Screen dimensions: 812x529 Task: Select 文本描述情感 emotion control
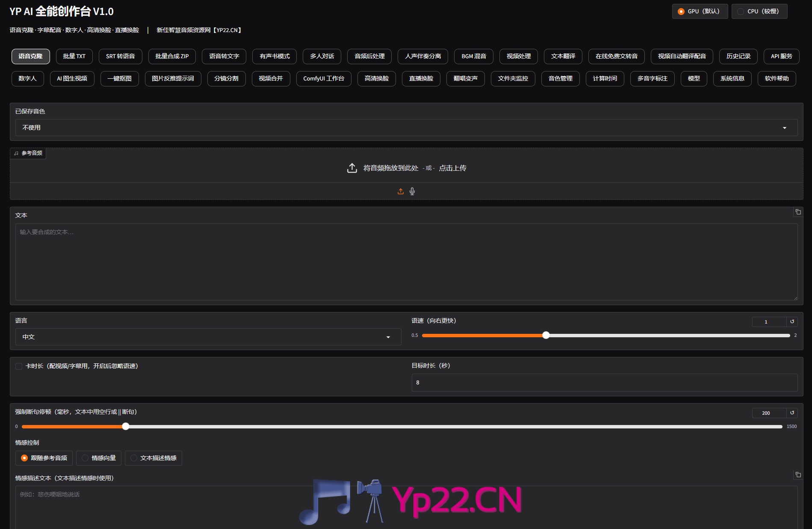click(154, 458)
